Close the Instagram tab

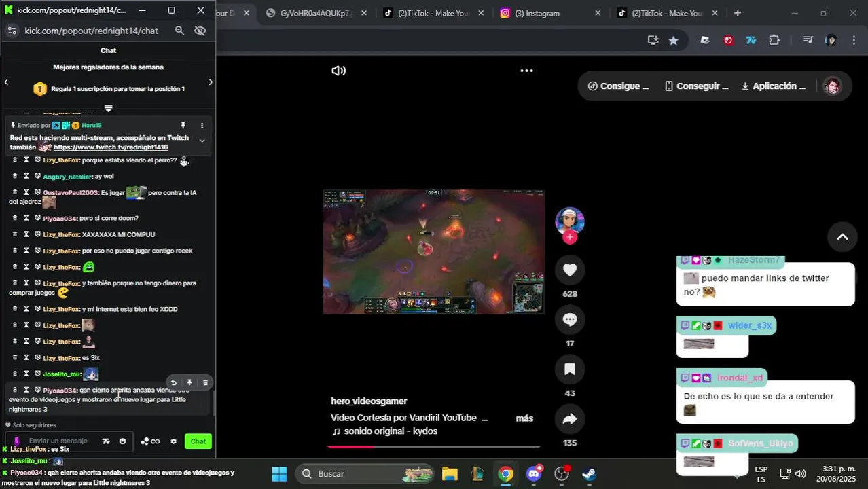(598, 13)
